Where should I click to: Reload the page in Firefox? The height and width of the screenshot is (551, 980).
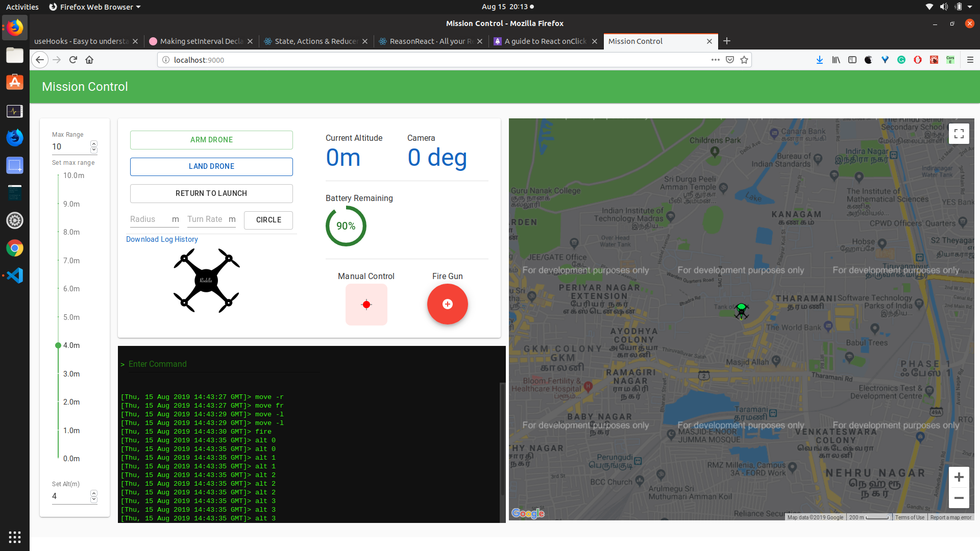[73, 60]
